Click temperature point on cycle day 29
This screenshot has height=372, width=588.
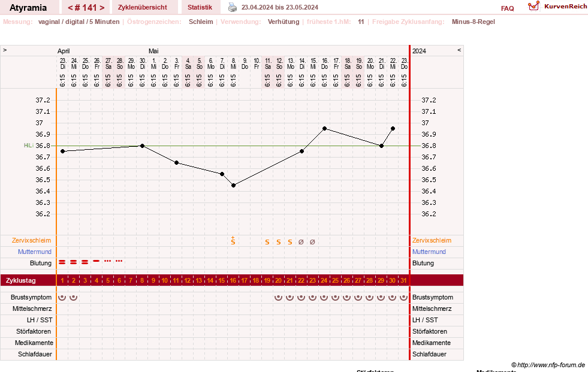381,146
